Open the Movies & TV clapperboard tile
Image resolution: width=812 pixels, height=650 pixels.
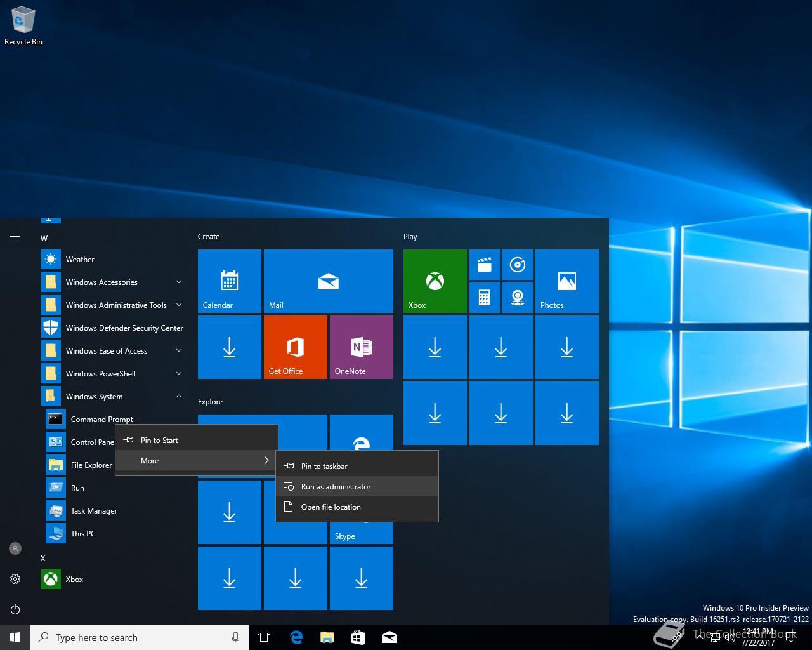click(485, 265)
